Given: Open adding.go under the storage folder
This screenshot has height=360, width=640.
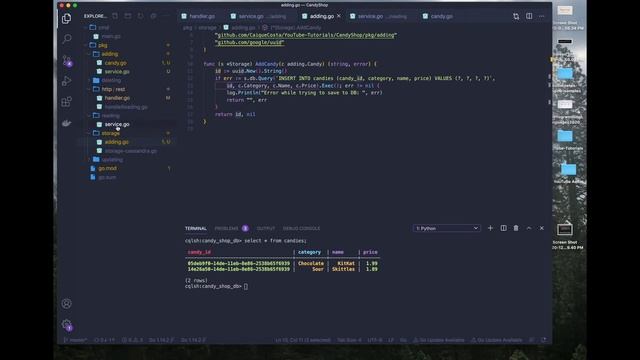Looking at the screenshot, I should (x=117, y=142).
